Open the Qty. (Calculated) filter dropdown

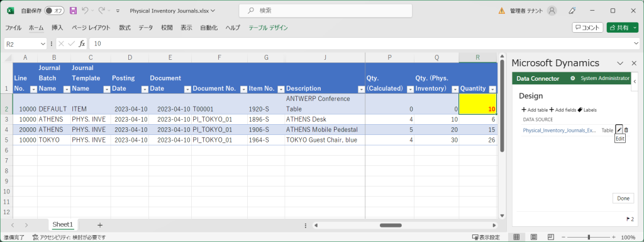410,89
